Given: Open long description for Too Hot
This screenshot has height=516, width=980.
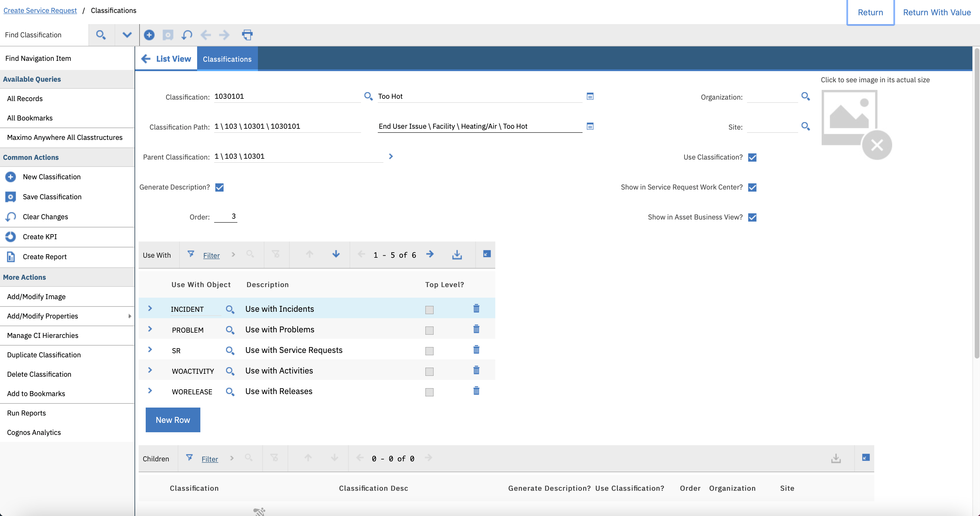Looking at the screenshot, I should [590, 96].
